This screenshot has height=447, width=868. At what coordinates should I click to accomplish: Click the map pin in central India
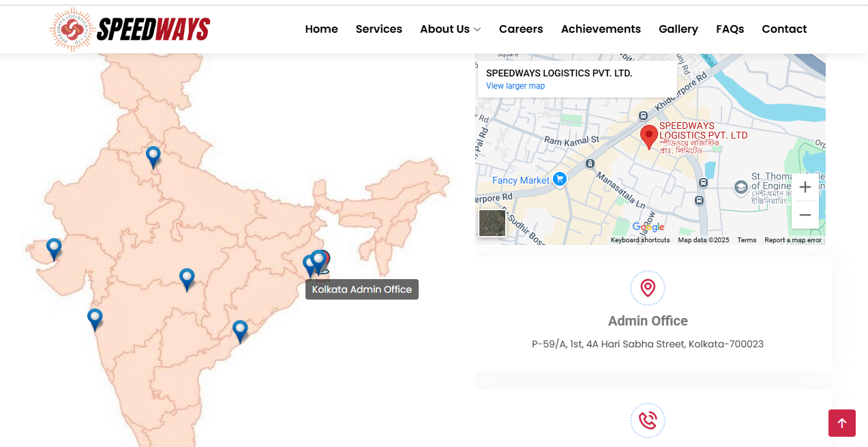(187, 278)
